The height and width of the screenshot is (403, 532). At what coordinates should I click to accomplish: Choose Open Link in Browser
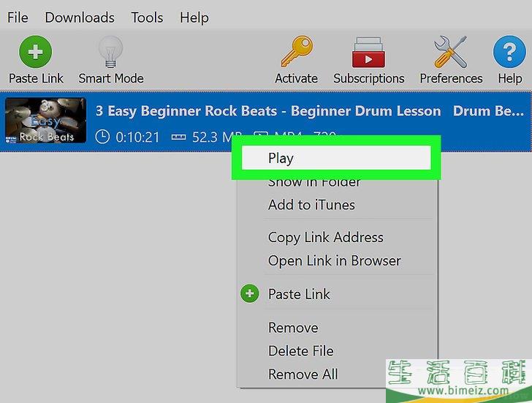tap(334, 260)
